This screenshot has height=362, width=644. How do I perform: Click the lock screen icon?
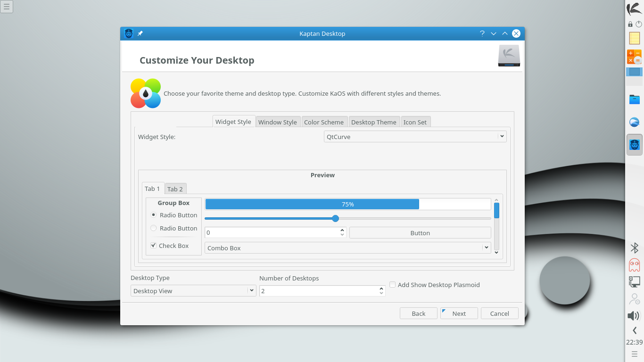[630, 24]
